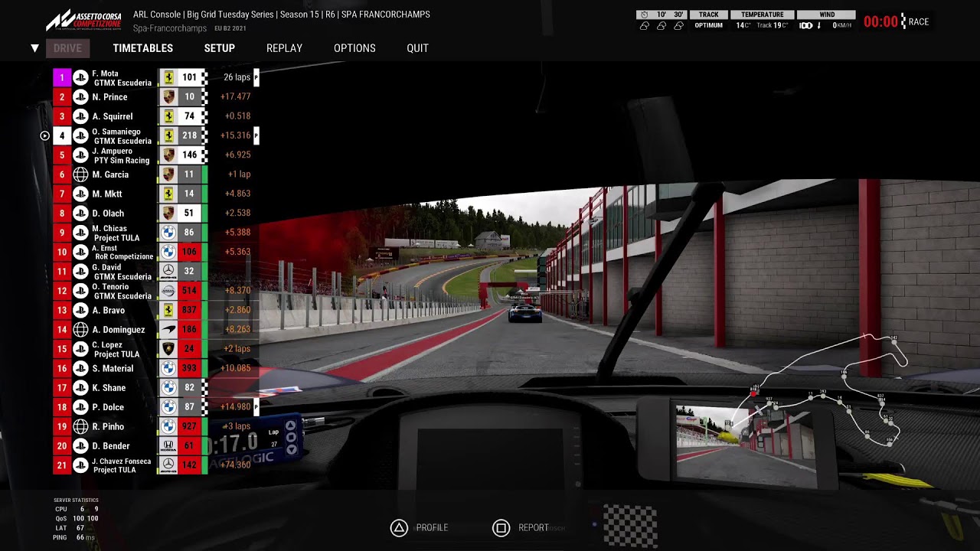
Task: Click the globe platform icon next to R. Pinho
Action: coord(80,426)
